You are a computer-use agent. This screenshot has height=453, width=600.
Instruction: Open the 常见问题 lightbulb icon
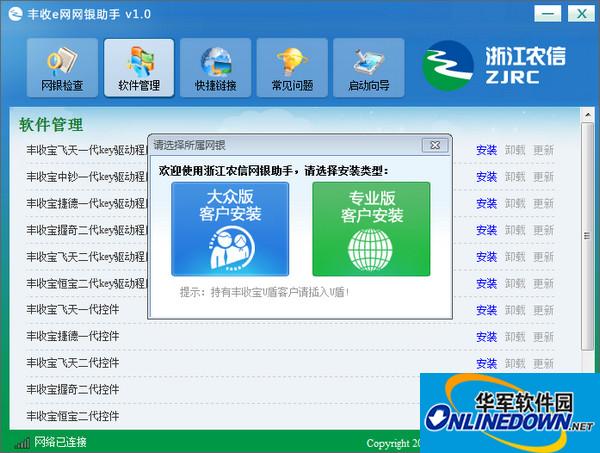pos(292,68)
